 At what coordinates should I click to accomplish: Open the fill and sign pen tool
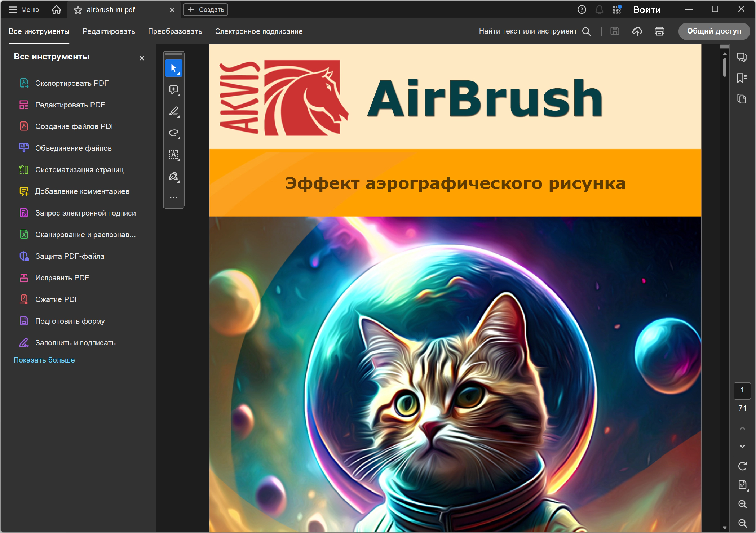pyautogui.click(x=173, y=176)
